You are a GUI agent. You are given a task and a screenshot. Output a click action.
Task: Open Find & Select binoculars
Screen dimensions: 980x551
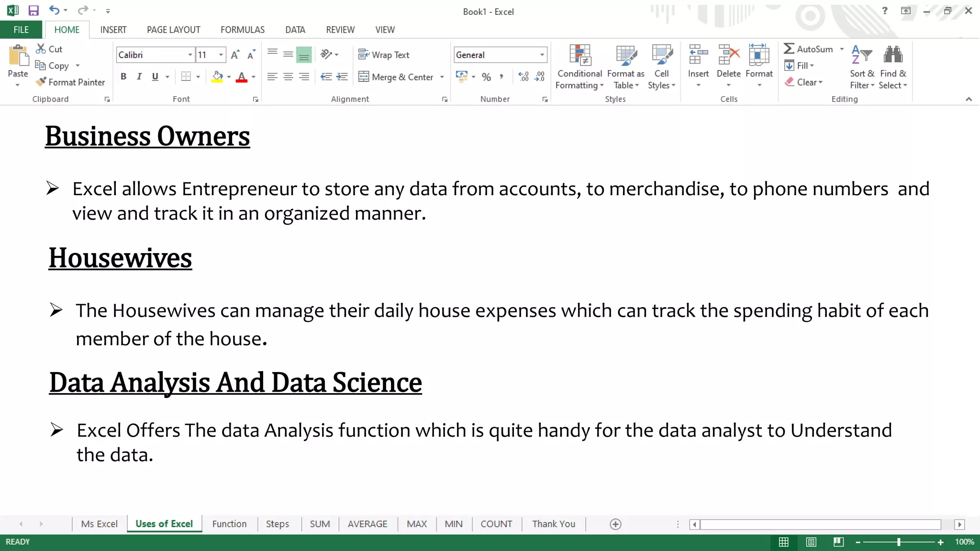tap(893, 67)
